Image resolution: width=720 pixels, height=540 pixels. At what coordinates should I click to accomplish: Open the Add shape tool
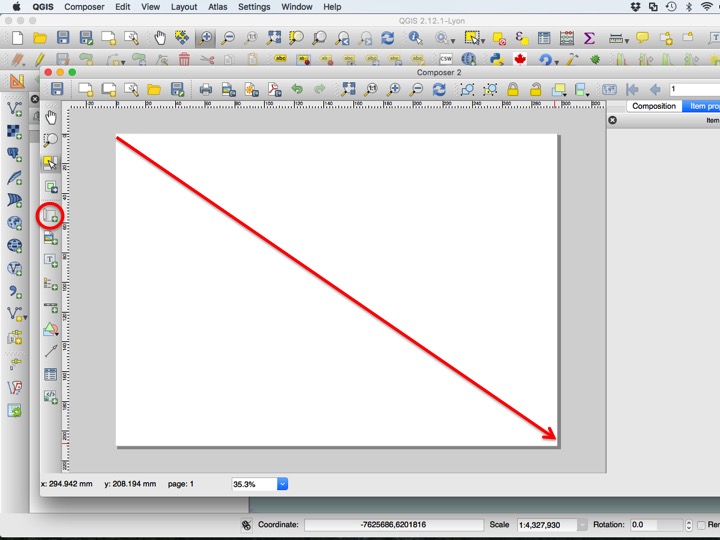[x=51, y=329]
